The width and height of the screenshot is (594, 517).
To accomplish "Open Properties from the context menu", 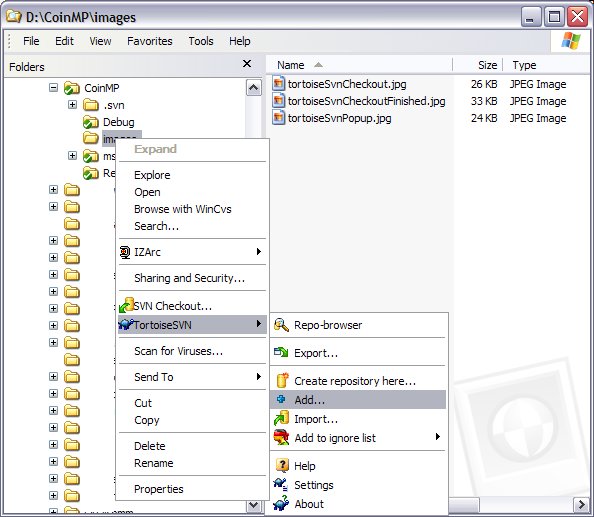I will 192,489.
